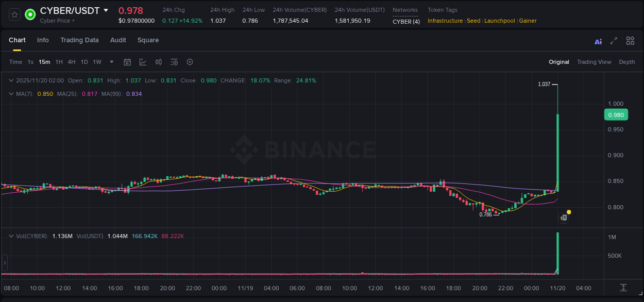The image size is (644, 302).
Task: Open the Square tab
Action: (x=148, y=40)
